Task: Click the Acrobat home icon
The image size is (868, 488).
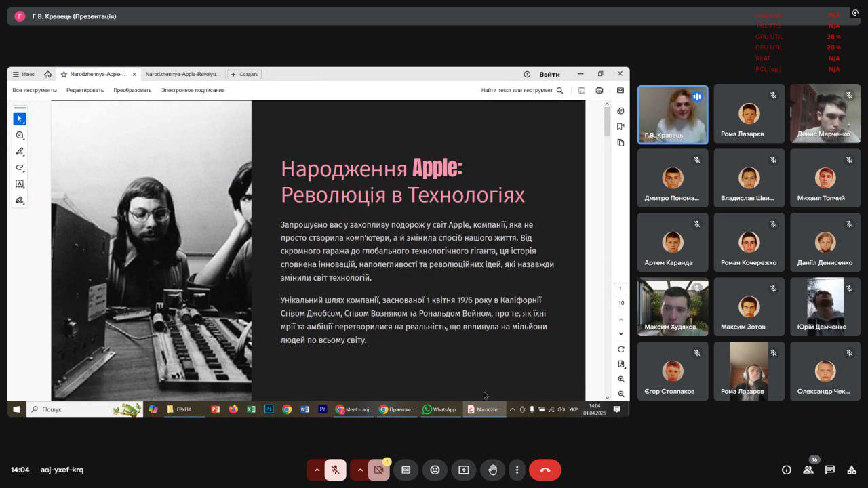Action: point(47,75)
